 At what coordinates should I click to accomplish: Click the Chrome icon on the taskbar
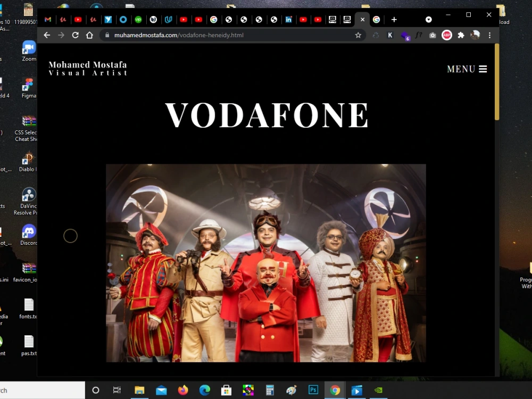(335, 390)
